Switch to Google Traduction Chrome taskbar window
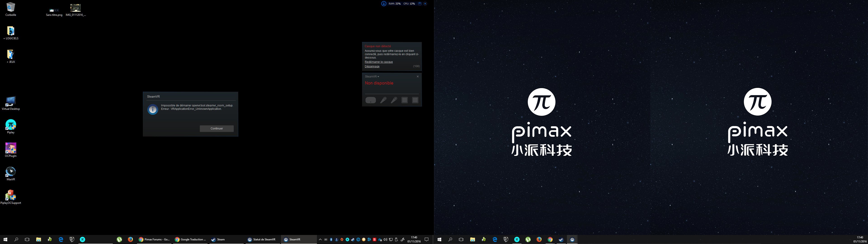 pos(190,240)
